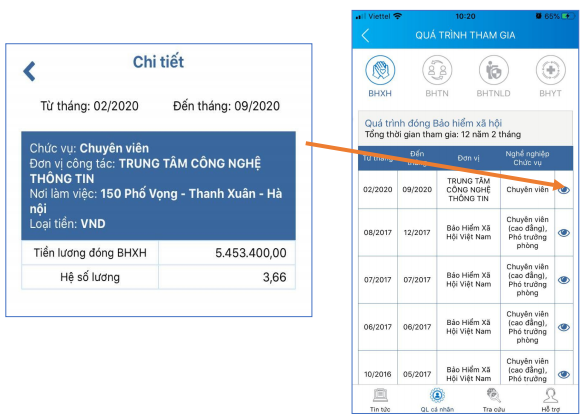Viewport: 586px width, 419px height.
Task: Select the BHTN unemployment insurance icon
Action: [x=437, y=70]
